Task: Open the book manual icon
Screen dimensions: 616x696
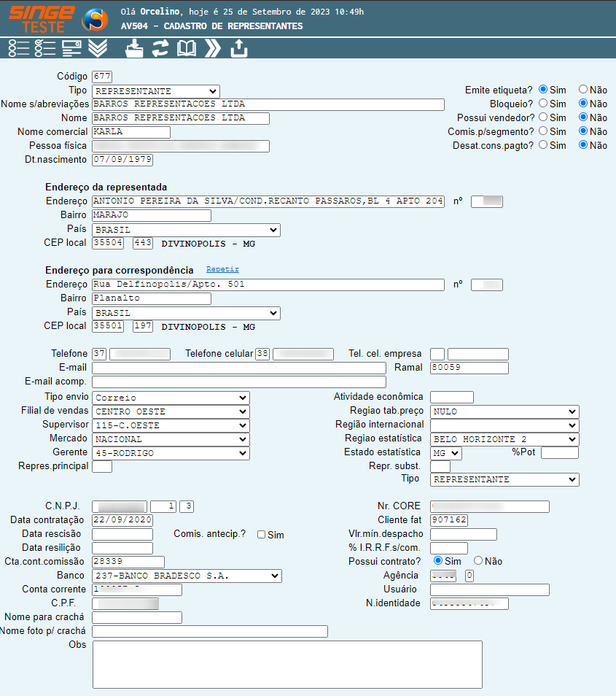Action: coord(187,48)
